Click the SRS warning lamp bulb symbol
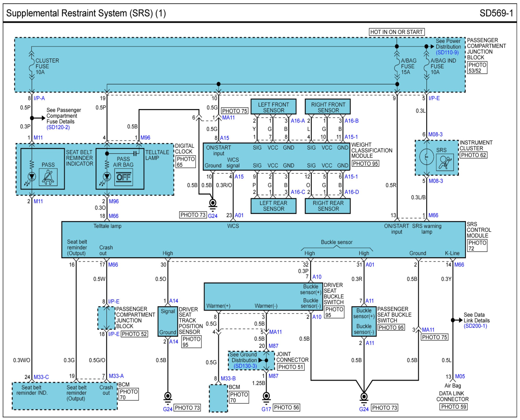 pos(426,157)
